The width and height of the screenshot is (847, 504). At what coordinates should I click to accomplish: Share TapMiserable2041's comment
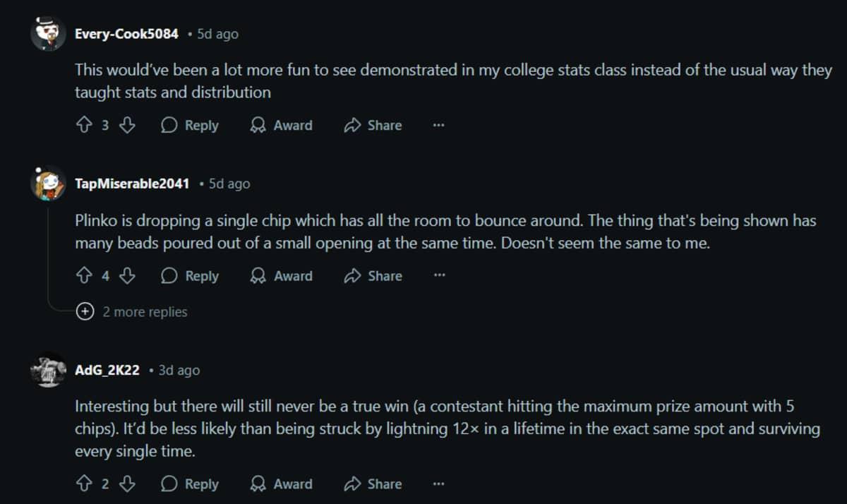tap(373, 276)
